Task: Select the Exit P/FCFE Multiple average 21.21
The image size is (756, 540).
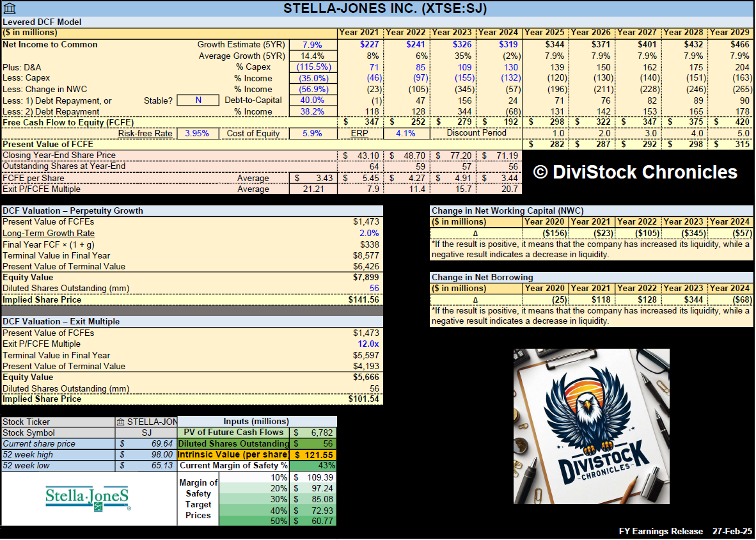Action: 312,189
